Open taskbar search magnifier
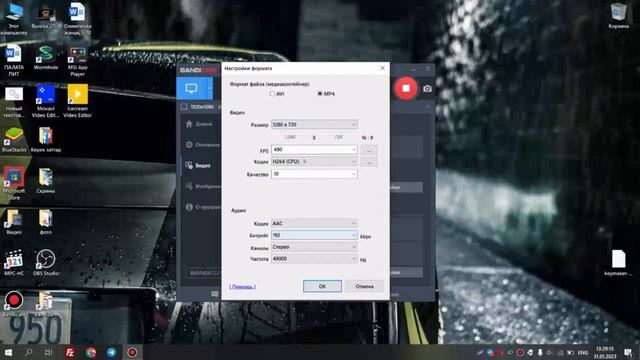This screenshot has width=640, height=360. coord(29,352)
